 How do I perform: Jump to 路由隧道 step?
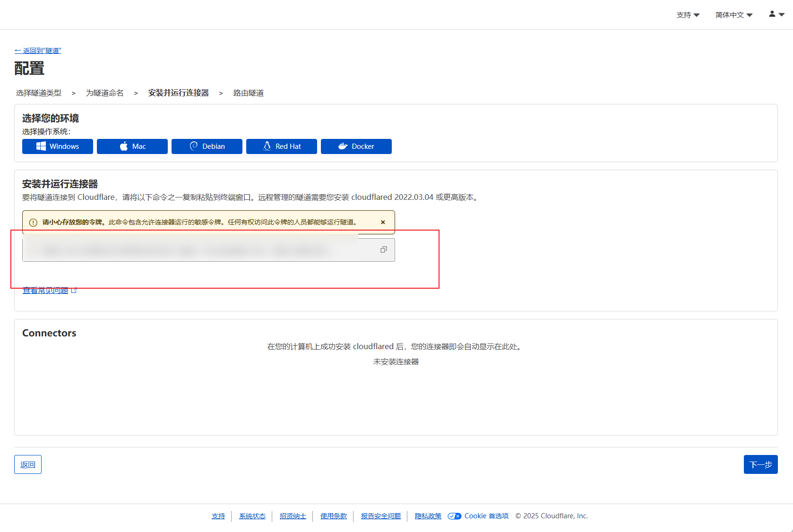249,93
